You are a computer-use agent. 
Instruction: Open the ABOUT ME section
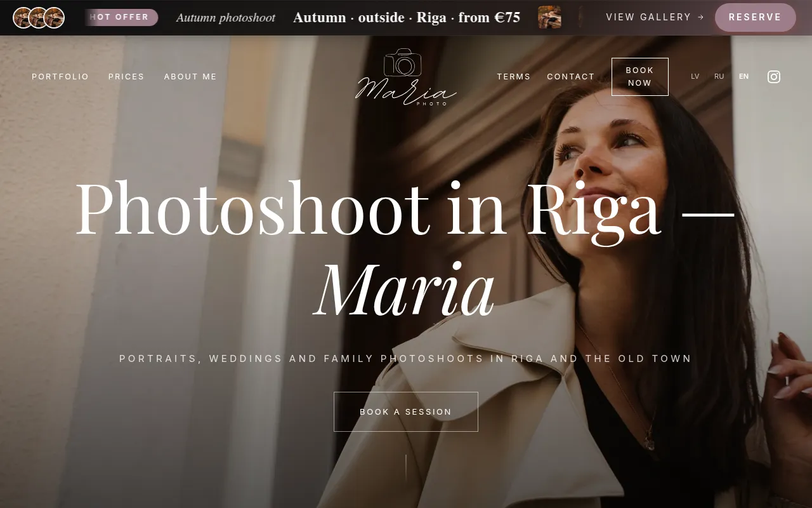190,77
